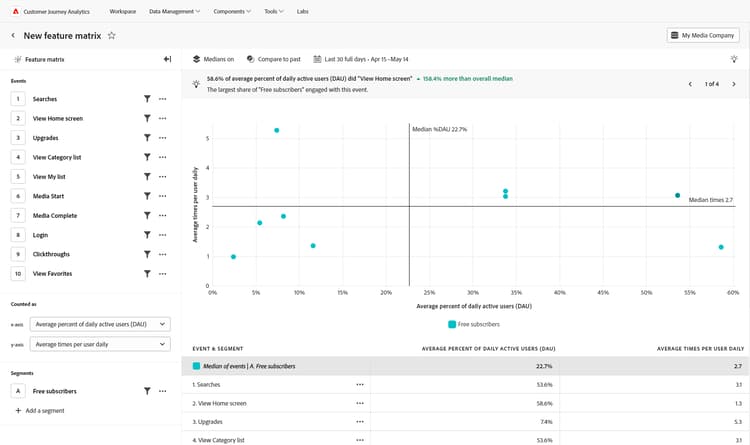750x445 pixels.
Task: Click the lightbulb insights icon
Action: (734, 59)
